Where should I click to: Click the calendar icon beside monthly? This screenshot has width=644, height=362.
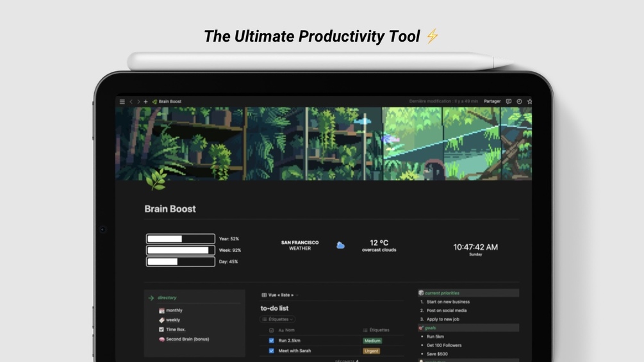point(161,311)
